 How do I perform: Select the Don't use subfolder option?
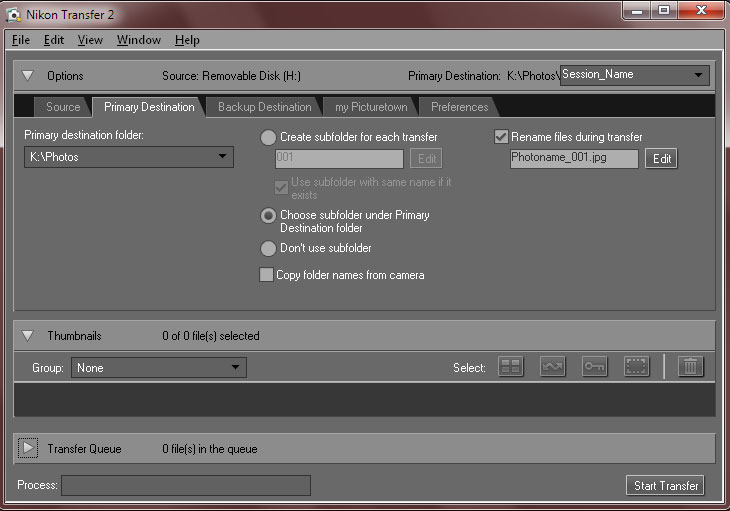(268, 249)
